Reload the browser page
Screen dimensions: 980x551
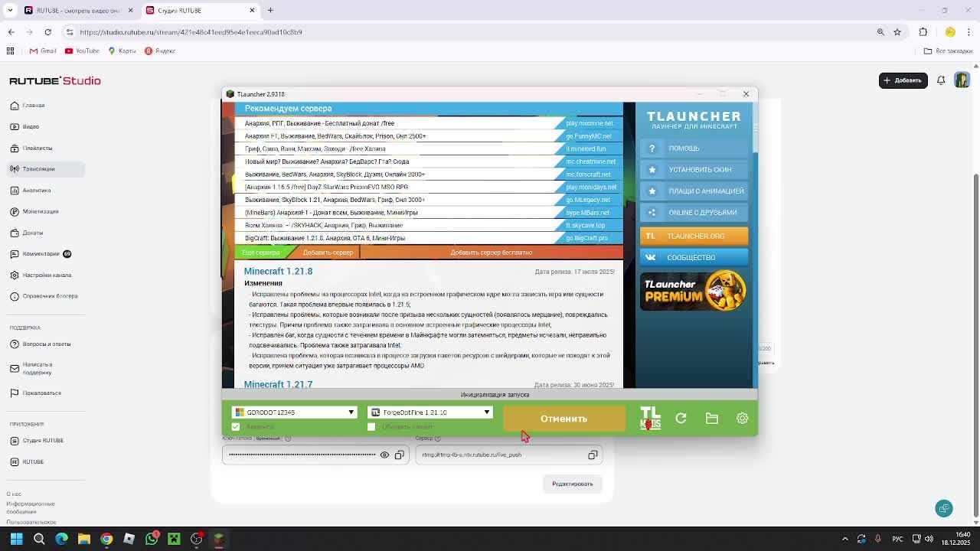(x=47, y=32)
